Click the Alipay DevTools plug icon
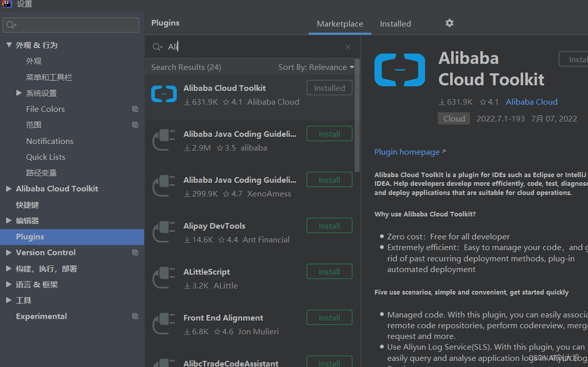The image size is (588, 367). 164,232
